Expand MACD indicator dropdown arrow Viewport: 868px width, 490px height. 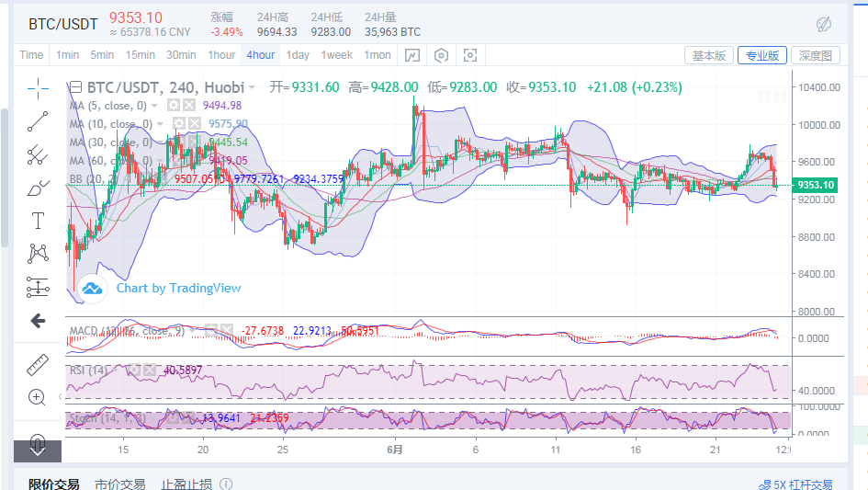(192, 331)
